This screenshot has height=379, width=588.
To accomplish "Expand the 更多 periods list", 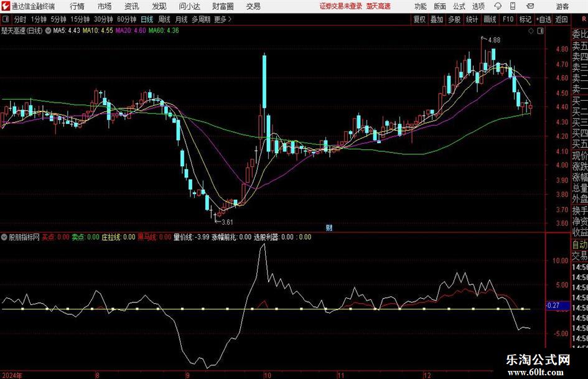I will coord(223,19).
